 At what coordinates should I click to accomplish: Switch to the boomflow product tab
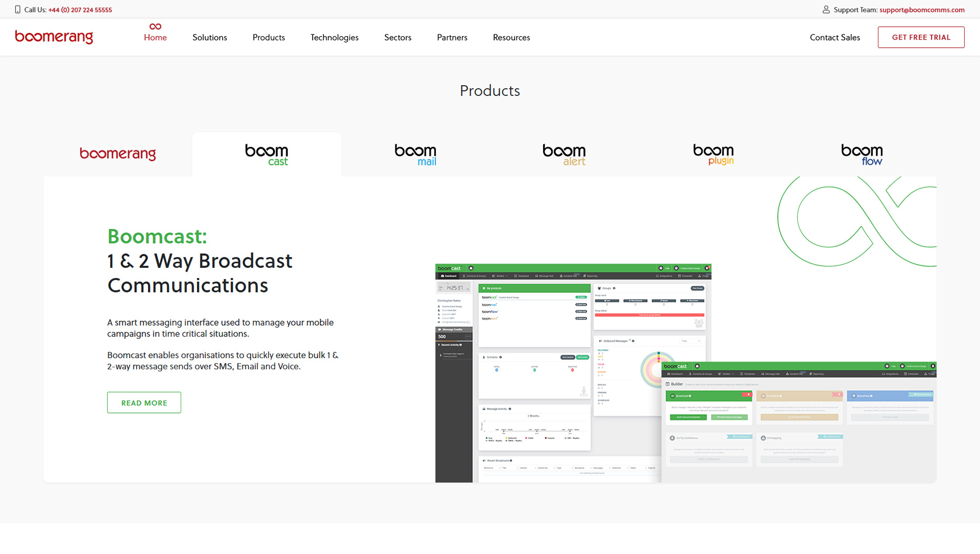861,154
